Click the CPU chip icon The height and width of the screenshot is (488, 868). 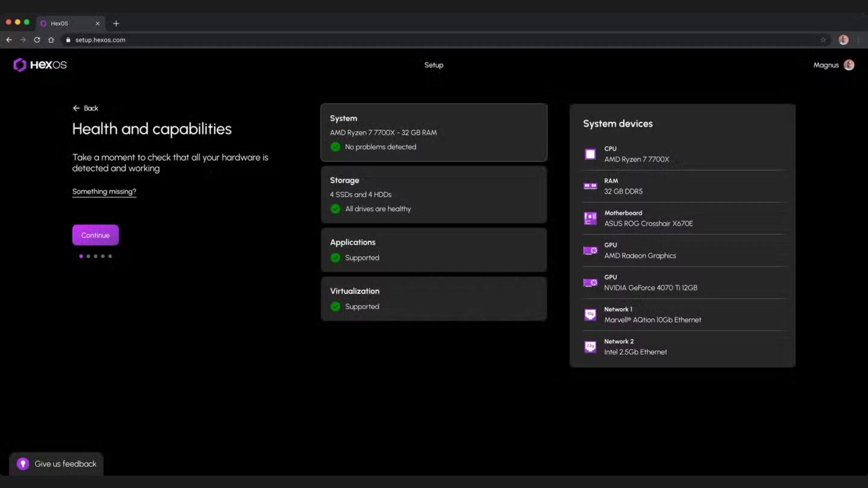tap(590, 154)
